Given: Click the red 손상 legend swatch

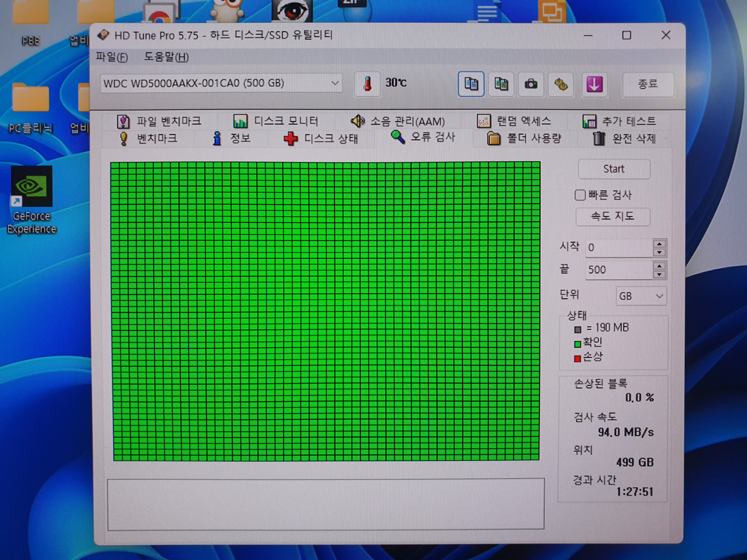Looking at the screenshot, I should coord(577,359).
